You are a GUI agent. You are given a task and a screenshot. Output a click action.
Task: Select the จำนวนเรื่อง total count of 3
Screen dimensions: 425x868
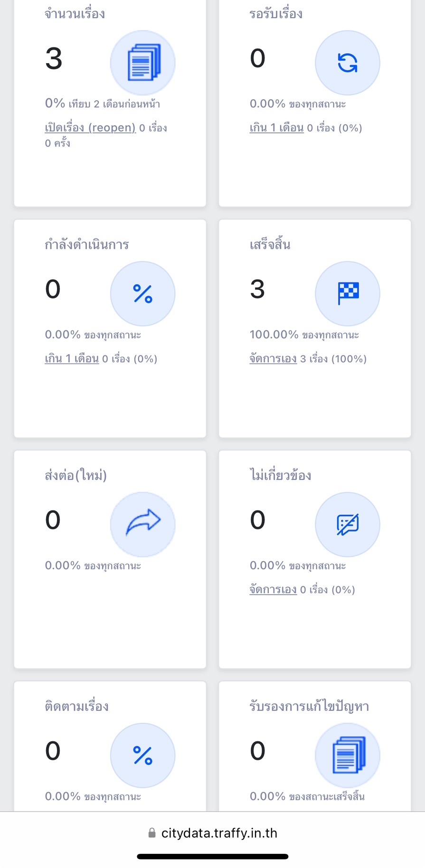(x=54, y=59)
